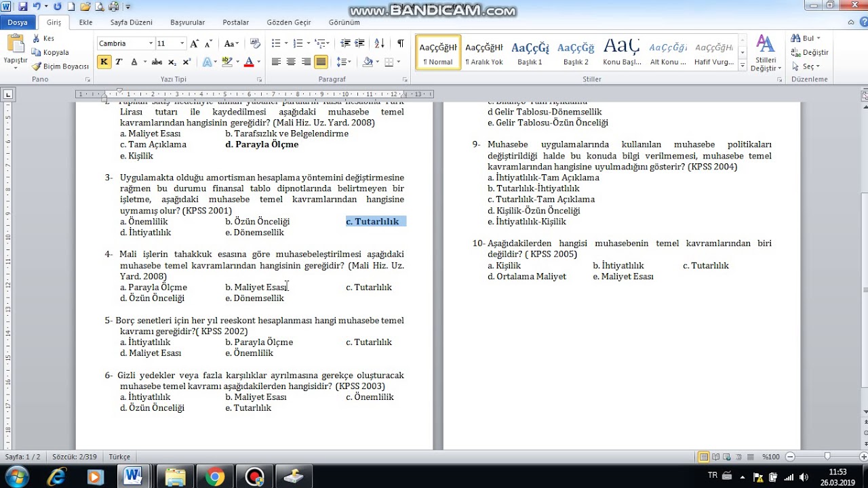Image resolution: width=868 pixels, height=488 pixels.
Task: Apply subscript x₂ formatting
Action: pos(172,62)
